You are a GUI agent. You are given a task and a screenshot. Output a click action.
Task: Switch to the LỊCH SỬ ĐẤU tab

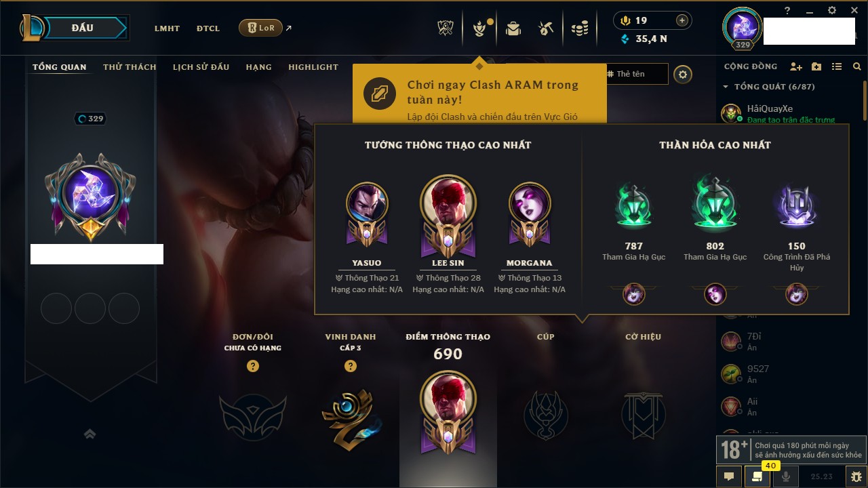coord(201,67)
